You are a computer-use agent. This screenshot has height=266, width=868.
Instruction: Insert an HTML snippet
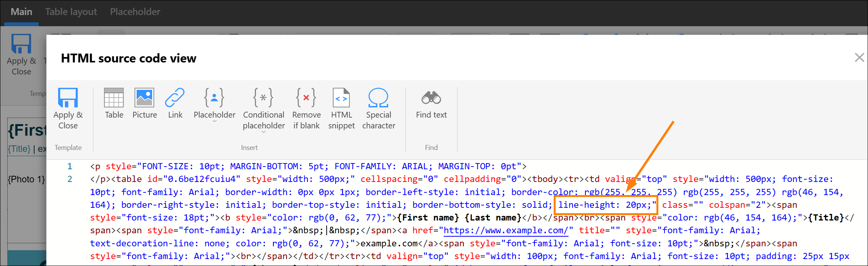click(x=341, y=109)
